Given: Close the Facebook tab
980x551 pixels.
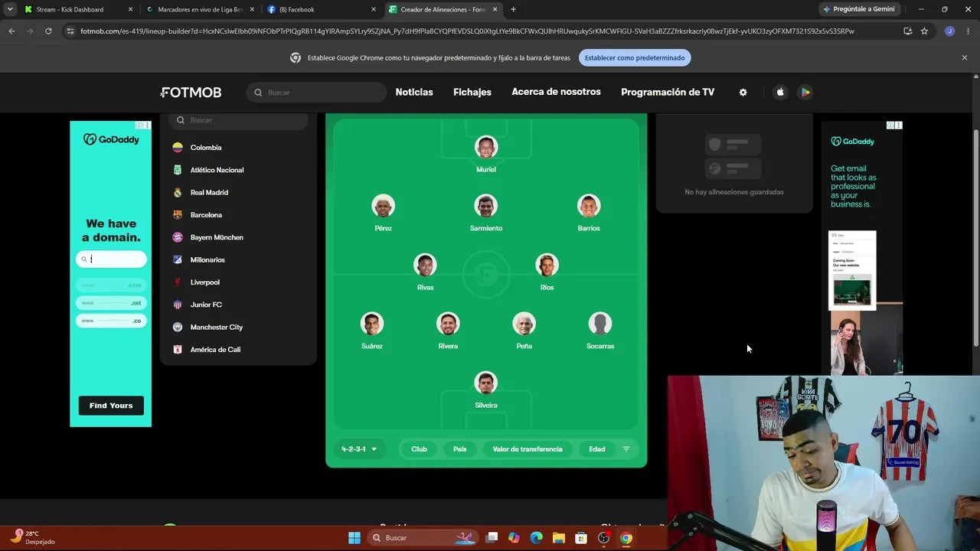Looking at the screenshot, I should 374,9.
